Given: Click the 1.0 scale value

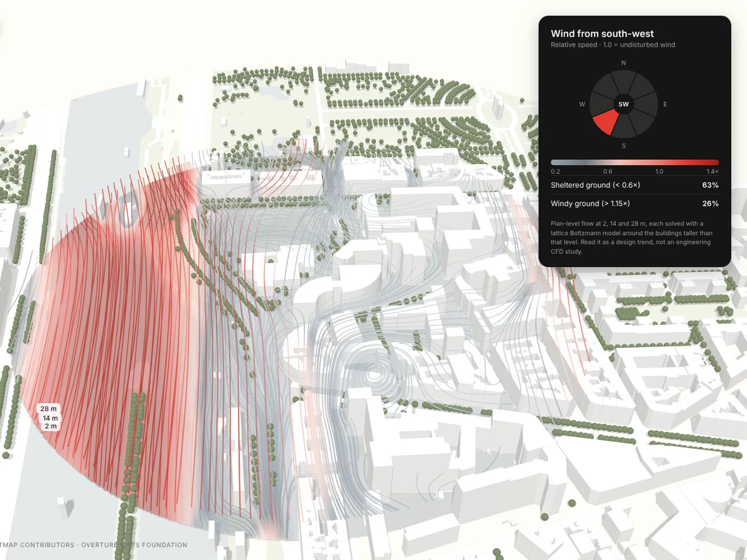Looking at the screenshot, I should (659, 171).
